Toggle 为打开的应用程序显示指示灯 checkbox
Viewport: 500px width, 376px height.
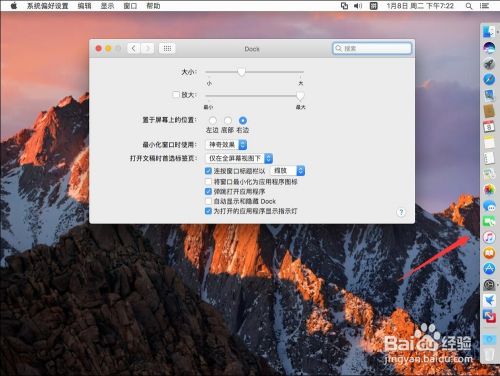(x=208, y=211)
